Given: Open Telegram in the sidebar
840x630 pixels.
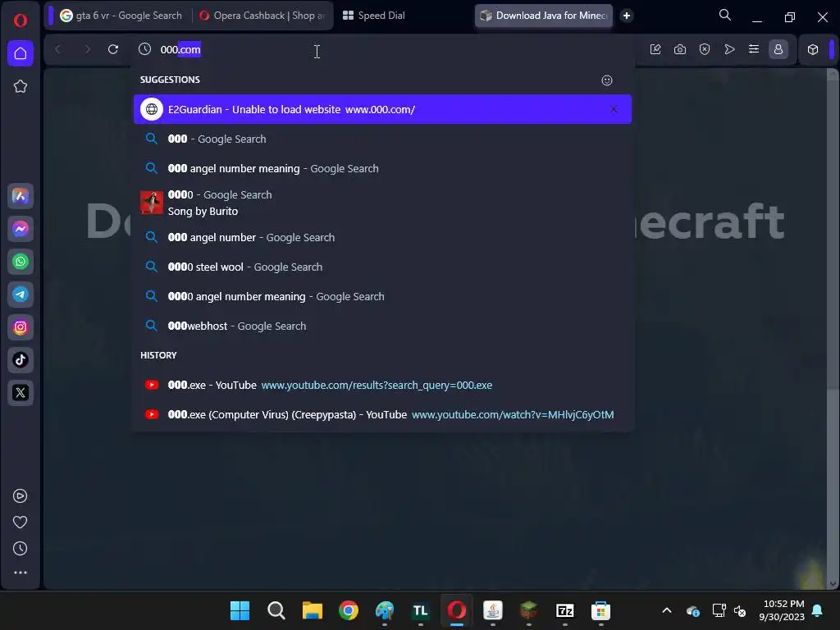Looking at the screenshot, I should pyautogui.click(x=21, y=294).
